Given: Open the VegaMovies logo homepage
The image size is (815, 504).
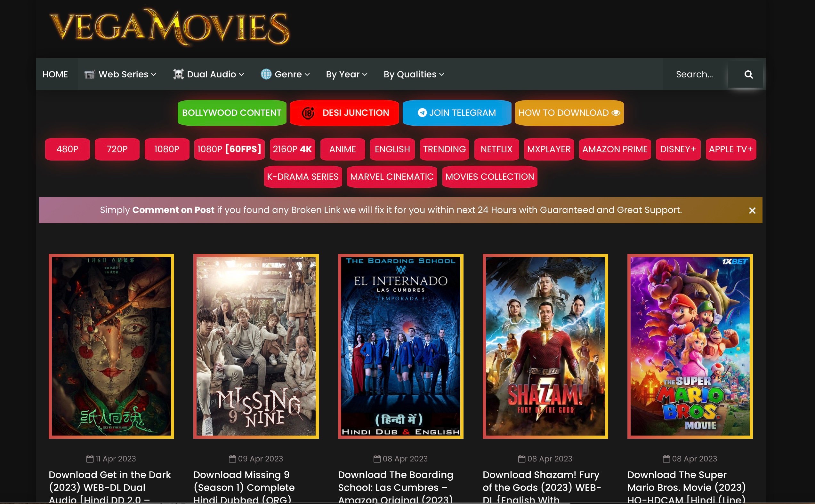Looking at the screenshot, I should [x=170, y=27].
